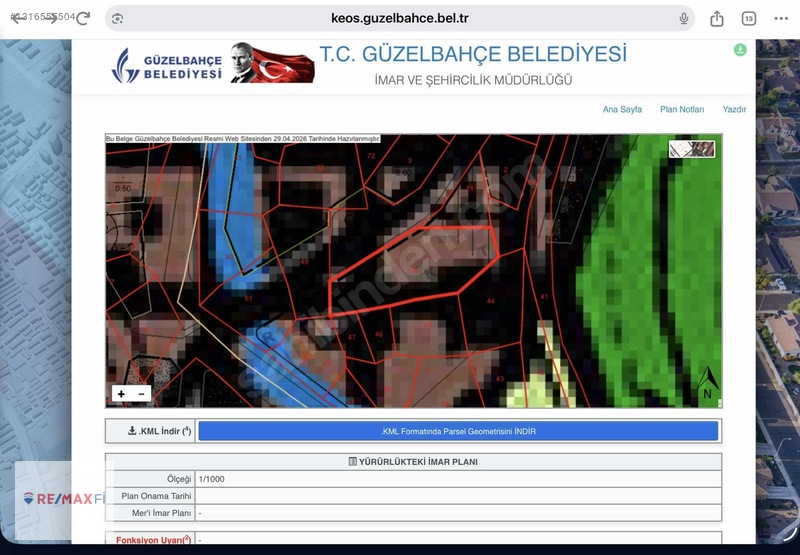Tap the microphone icon in the address bar

(x=684, y=19)
